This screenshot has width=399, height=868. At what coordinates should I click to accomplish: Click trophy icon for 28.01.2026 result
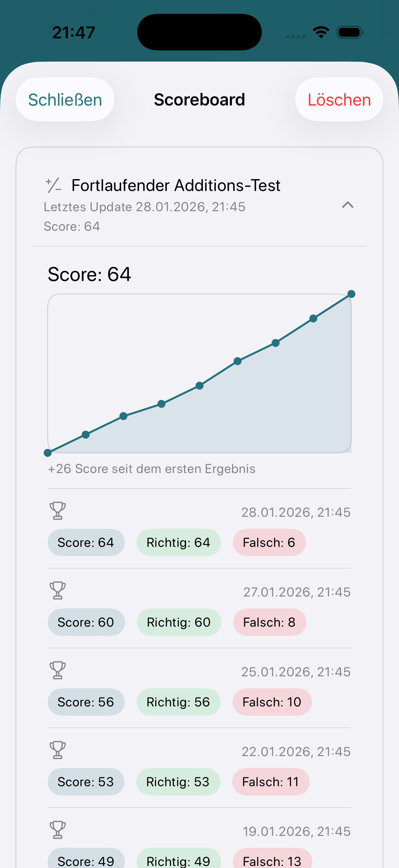click(x=58, y=510)
